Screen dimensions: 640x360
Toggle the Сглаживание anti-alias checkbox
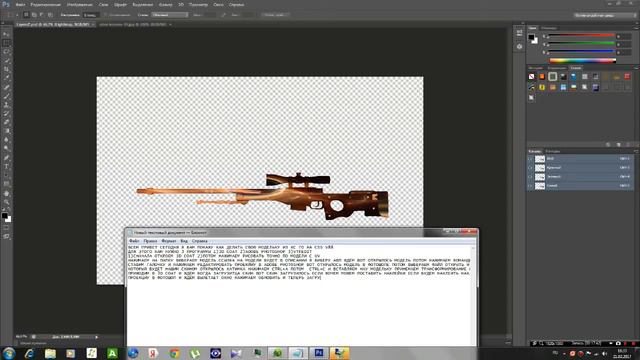pos(105,15)
